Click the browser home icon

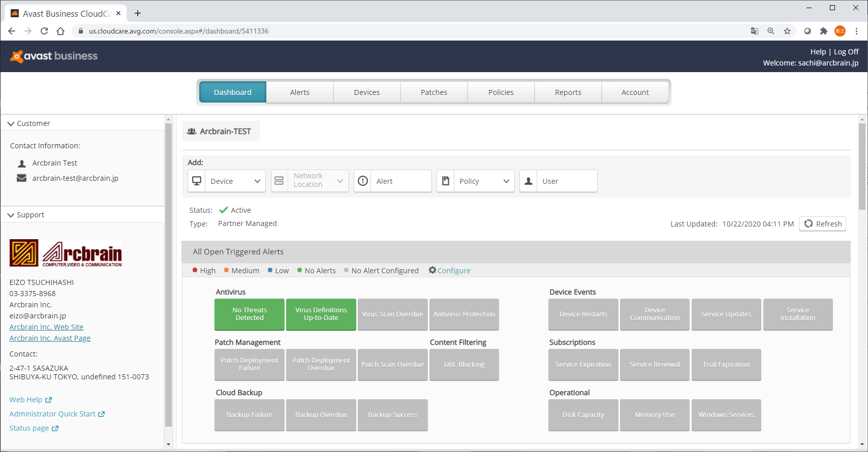pos(60,31)
